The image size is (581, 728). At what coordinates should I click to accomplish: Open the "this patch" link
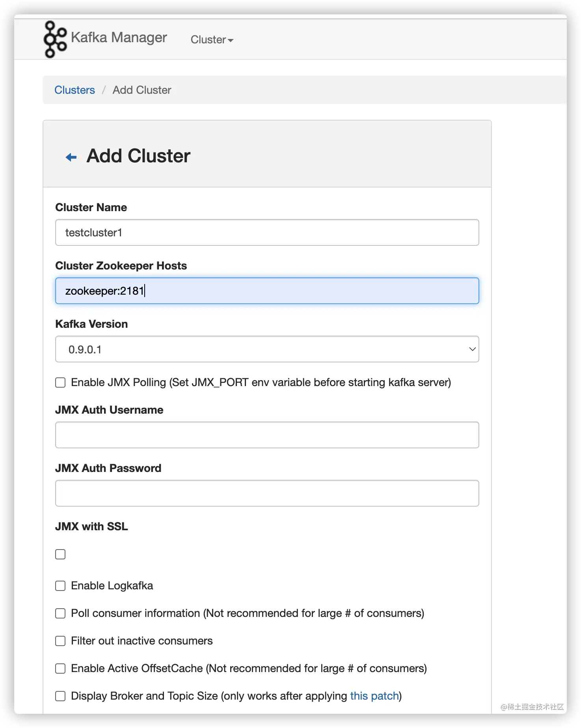[x=374, y=696]
